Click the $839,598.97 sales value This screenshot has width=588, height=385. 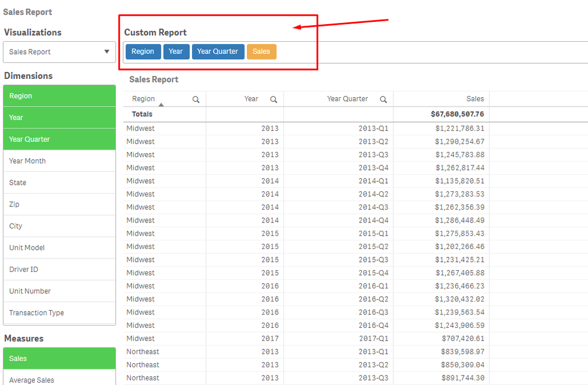click(463, 351)
